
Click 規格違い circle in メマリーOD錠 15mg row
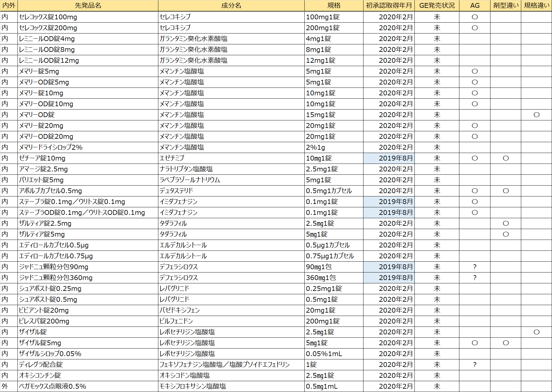pos(536,115)
